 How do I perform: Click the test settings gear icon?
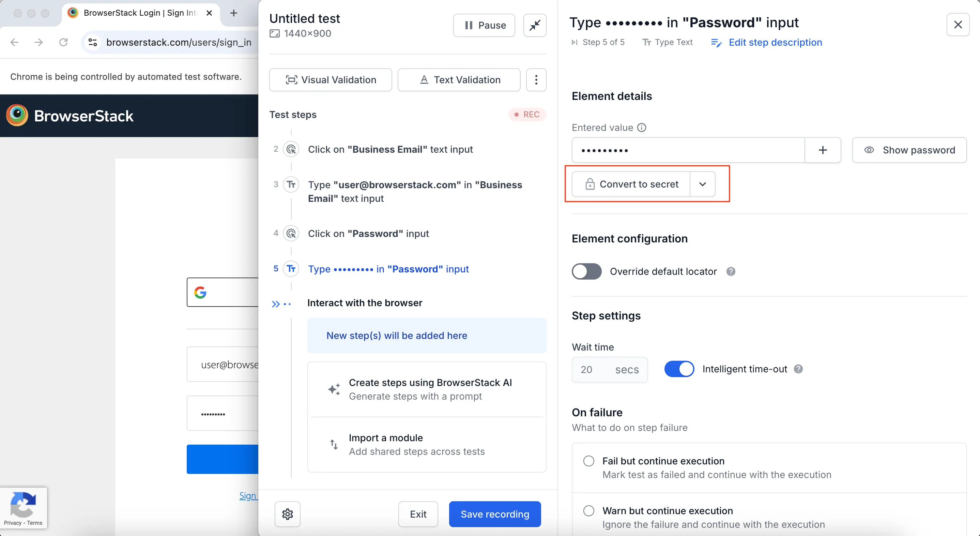click(x=287, y=513)
